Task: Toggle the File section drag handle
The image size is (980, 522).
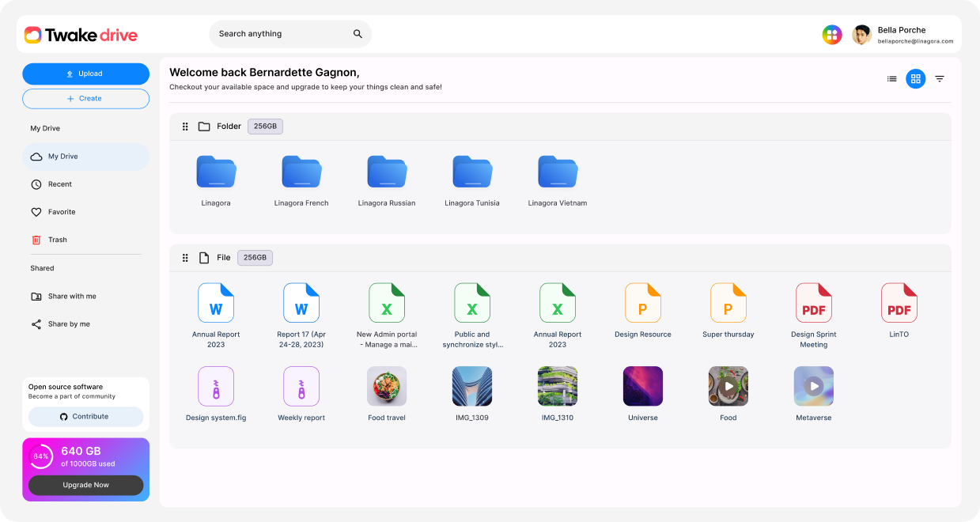Action: click(185, 257)
